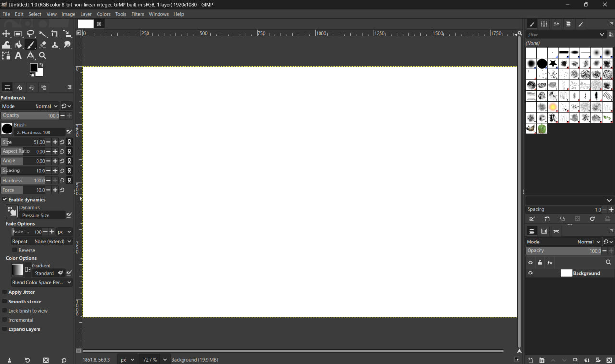This screenshot has width=615, height=364.
Task: Reset Paintbrush options to default values
Action: coord(64,360)
